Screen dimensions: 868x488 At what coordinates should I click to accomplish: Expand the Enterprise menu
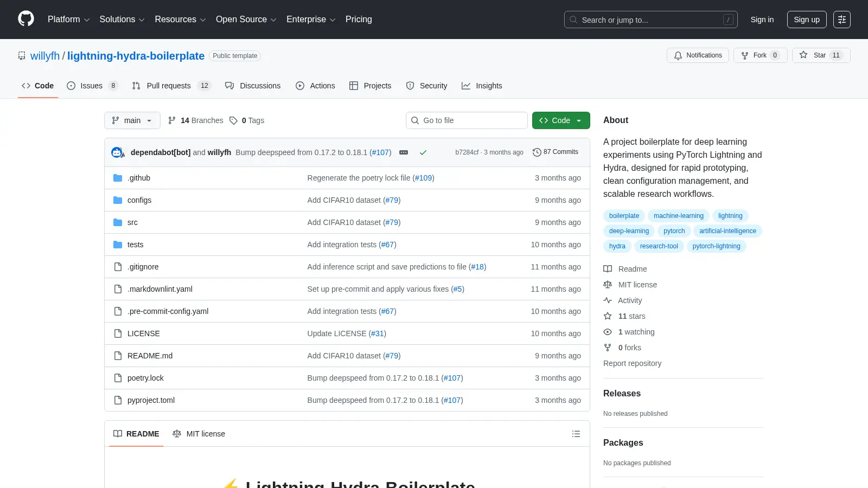311,20
